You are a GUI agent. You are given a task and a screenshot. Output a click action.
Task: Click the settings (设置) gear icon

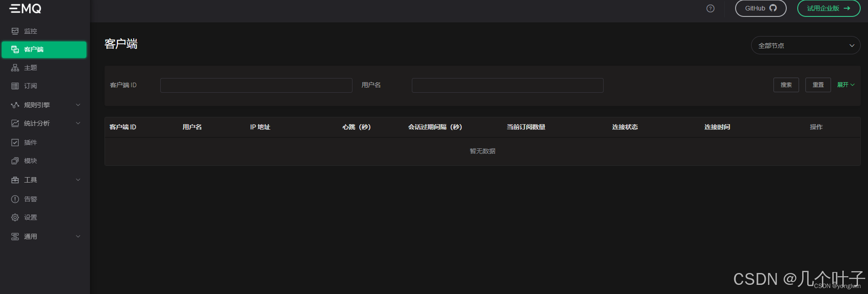coord(15,217)
